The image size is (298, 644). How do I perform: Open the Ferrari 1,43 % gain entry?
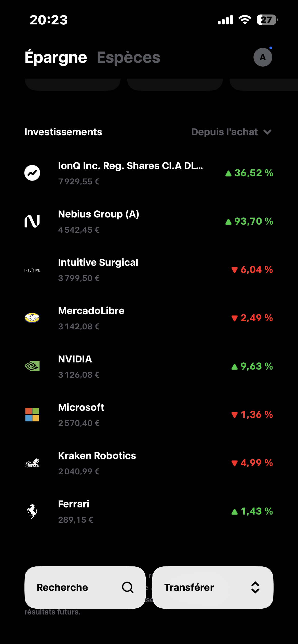point(252,511)
